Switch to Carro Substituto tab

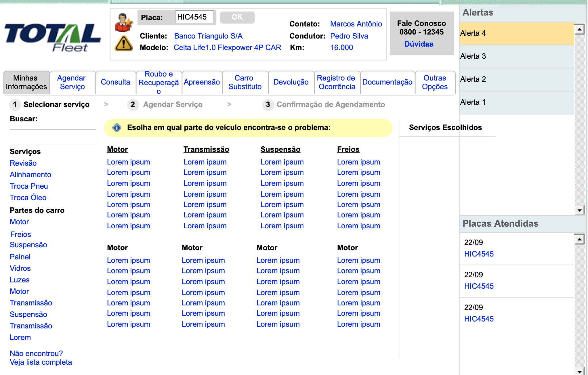coord(245,82)
